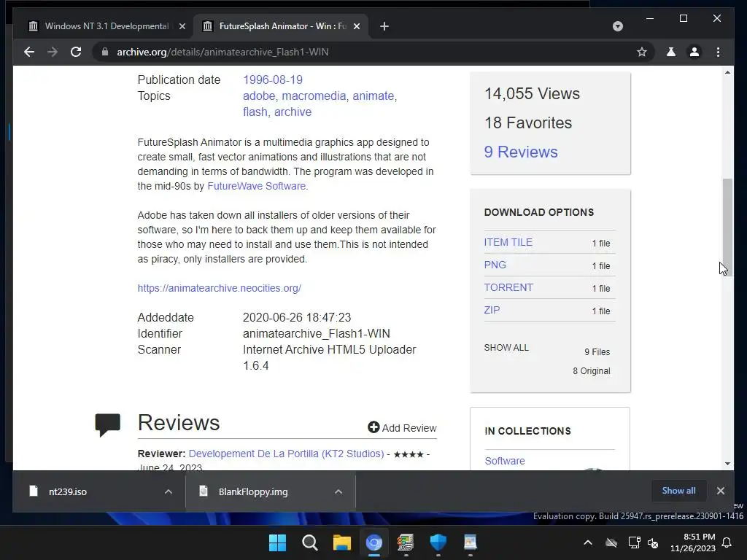Open the downloaded nt239.iso file
This screenshot has height=560, width=747.
click(x=68, y=491)
